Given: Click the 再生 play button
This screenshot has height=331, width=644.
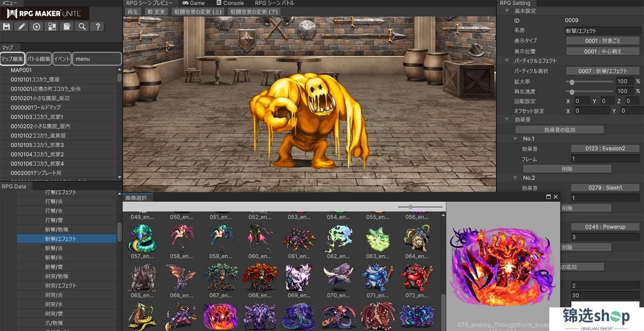Looking at the screenshot, I should tap(133, 12).
